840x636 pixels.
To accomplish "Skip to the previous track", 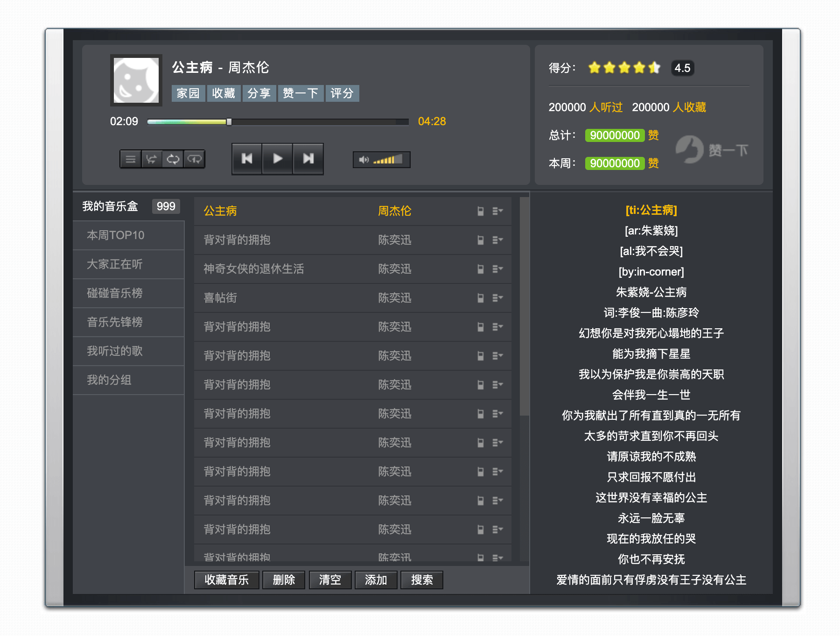I will click(247, 159).
